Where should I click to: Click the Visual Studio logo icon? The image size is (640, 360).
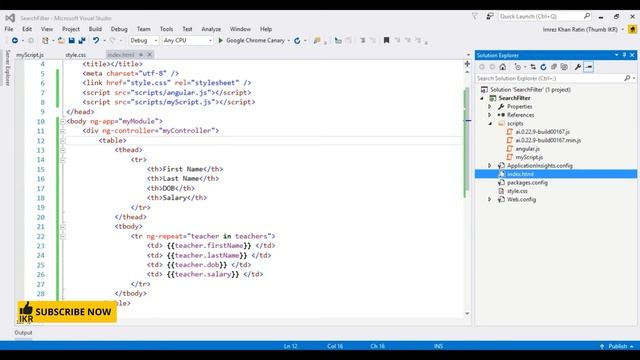[10, 18]
